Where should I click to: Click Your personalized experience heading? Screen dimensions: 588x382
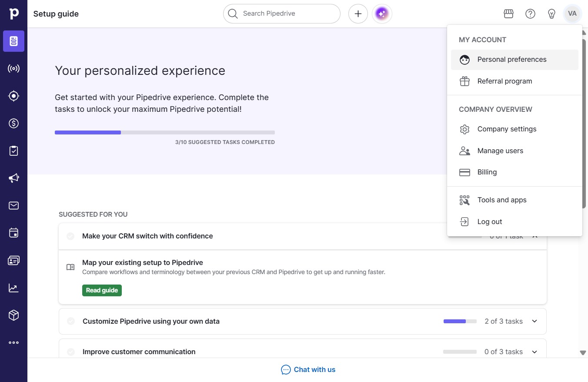pyautogui.click(x=140, y=71)
